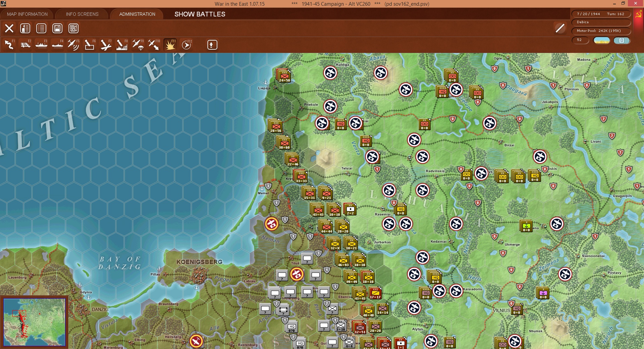This screenshot has height=349, width=644.
Task: Select the unit labeled 14=14
Action: (383, 309)
